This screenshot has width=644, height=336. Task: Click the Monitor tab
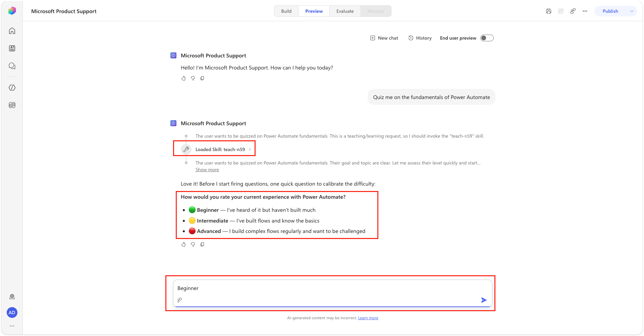point(376,11)
